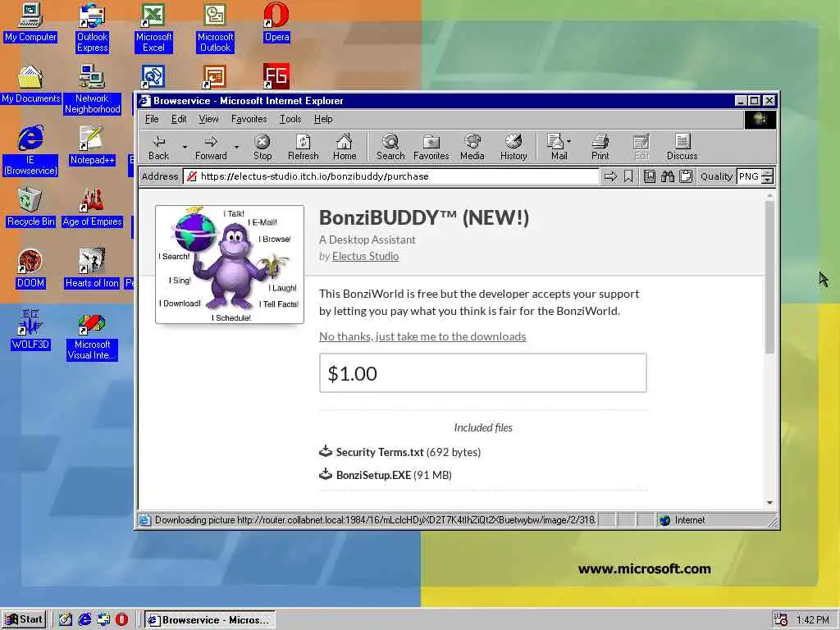Select the DOOM desktop icon
Image resolution: width=840 pixels, height=630 pixels.
pos(30,269)
